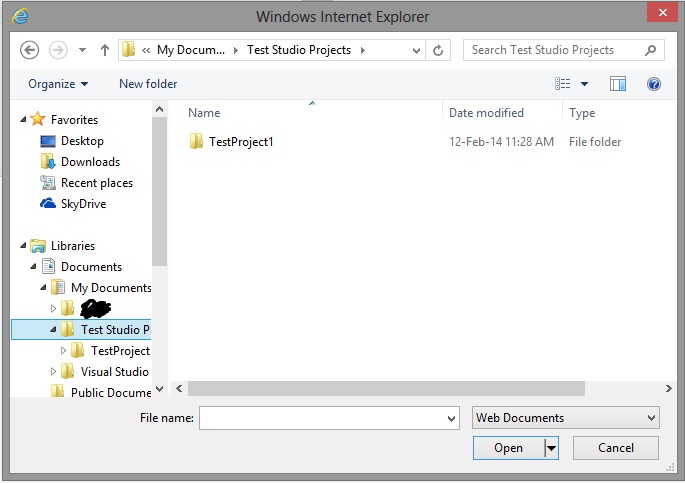Show the preview pane
Image resolution: width=685 pixels, height=483 pixels.
pyautogui.click(x=618, y=84)
